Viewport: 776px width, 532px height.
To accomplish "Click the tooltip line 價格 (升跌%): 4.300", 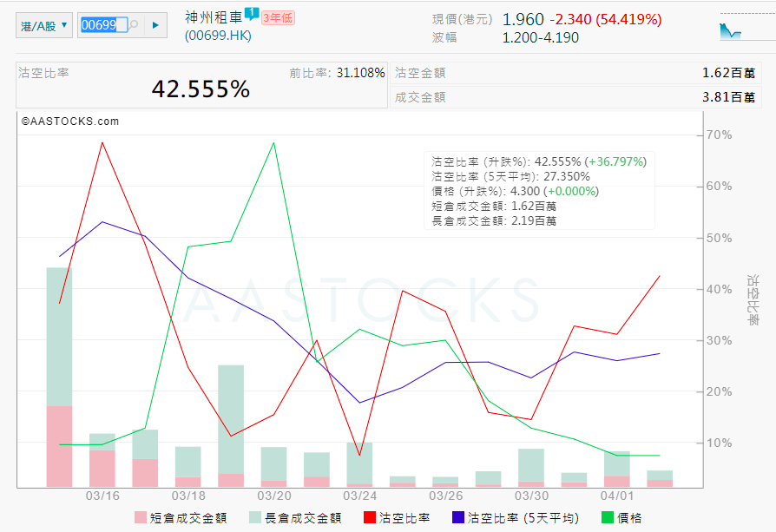I will pyautogui.click(x=515, y=192).
